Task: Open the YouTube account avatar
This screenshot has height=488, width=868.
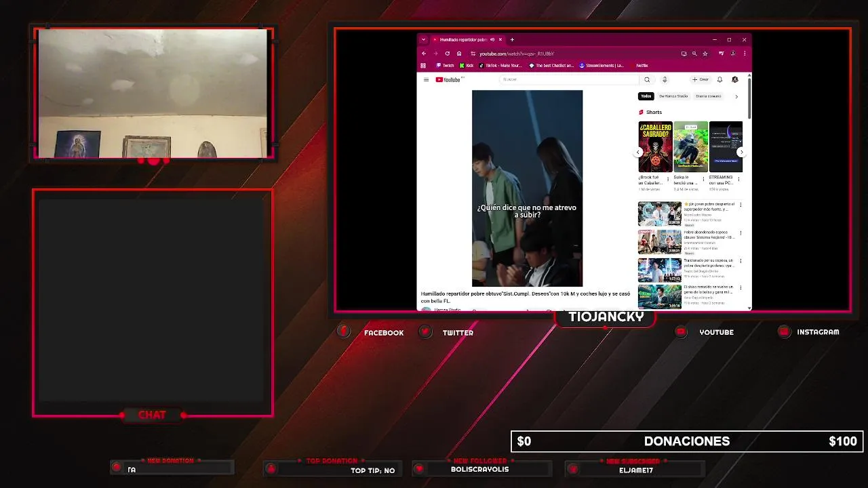Action: (735, 79)
